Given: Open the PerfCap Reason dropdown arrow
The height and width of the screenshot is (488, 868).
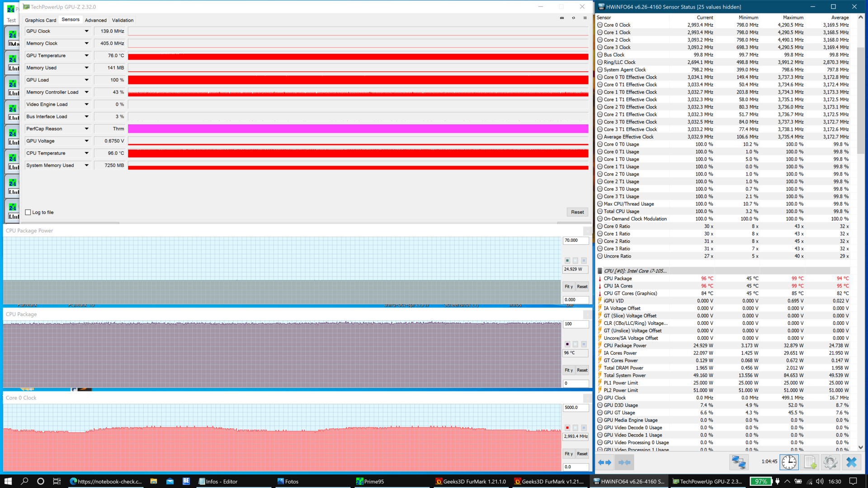Looking at the screenshot, I should (86, 129).
